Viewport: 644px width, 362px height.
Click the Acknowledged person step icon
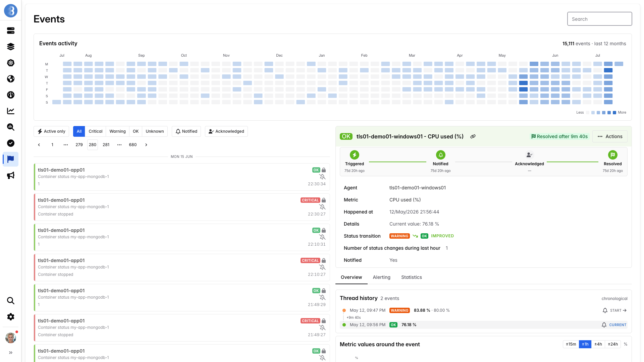[x=530, y=155]
